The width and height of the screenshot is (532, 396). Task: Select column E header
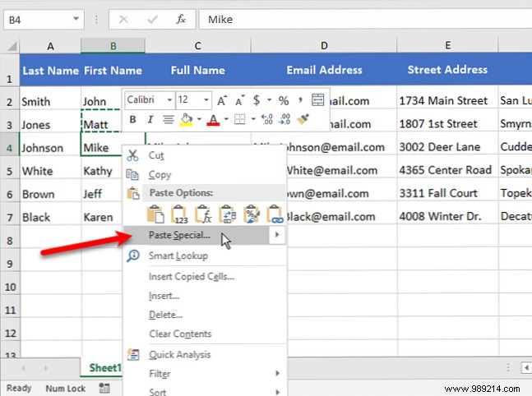(447, 45)
